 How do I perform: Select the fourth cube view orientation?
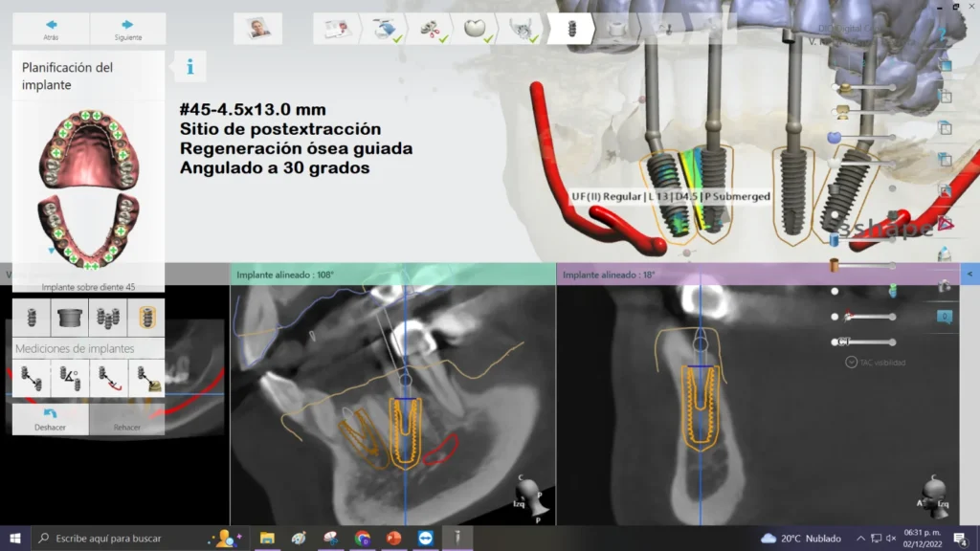tap(945, 160)
